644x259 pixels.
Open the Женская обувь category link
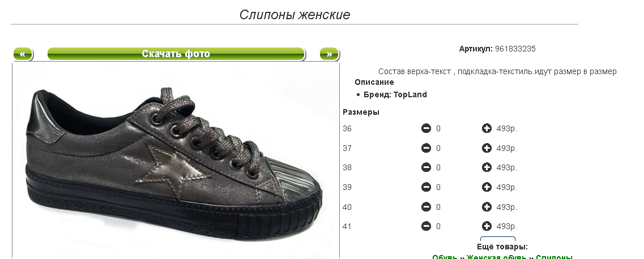click(x=497, y=257)
